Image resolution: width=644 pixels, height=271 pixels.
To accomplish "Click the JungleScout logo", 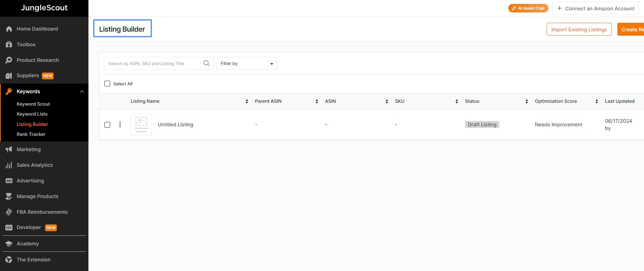I will [x=44, y=8].
